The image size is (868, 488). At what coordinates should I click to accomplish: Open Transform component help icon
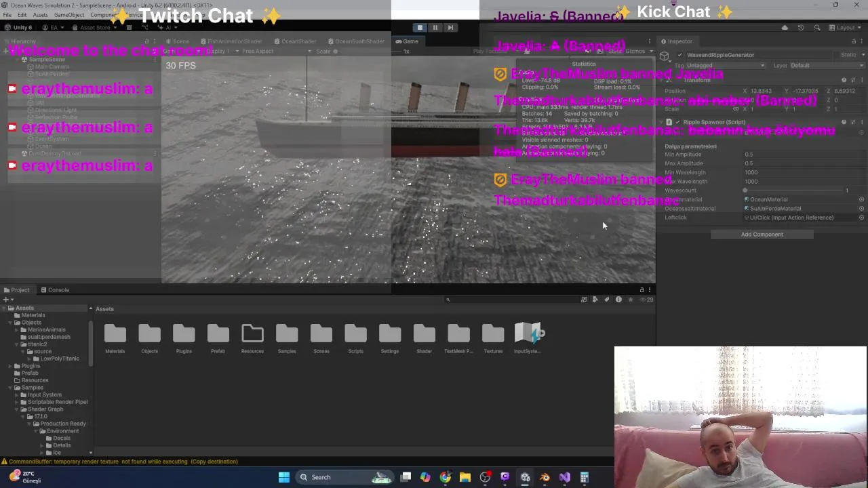tap(844, 80)
